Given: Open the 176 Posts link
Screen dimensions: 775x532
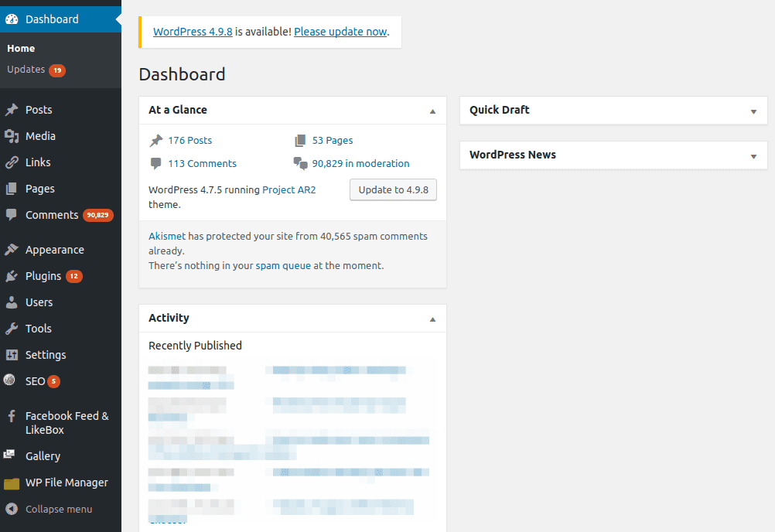Looking at the screenshot, I should [189, 140].
